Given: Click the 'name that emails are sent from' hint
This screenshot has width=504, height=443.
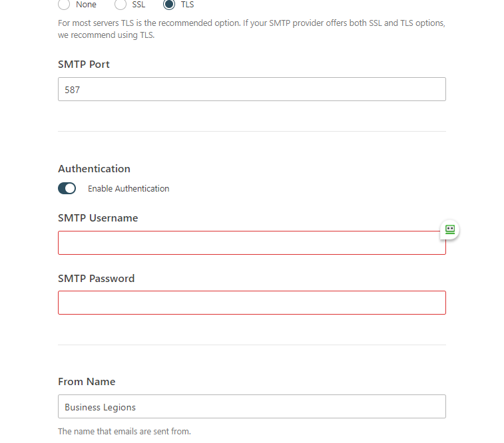Looking at the screenshot, I should [124, 432].
